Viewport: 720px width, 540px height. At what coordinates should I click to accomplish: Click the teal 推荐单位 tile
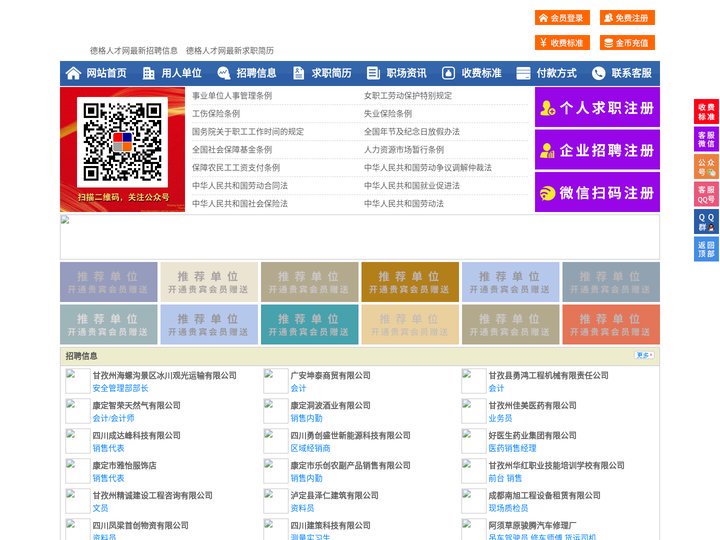(309, 324)
